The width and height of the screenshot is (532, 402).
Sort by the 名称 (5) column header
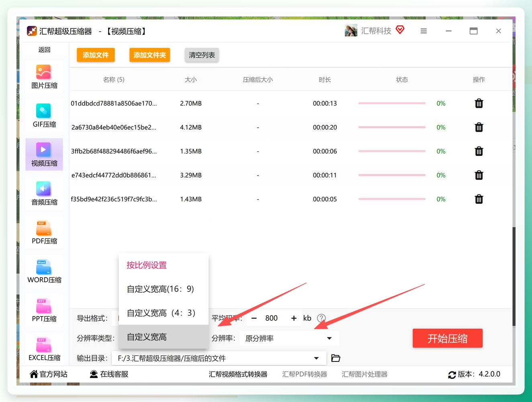click(114, 80)
